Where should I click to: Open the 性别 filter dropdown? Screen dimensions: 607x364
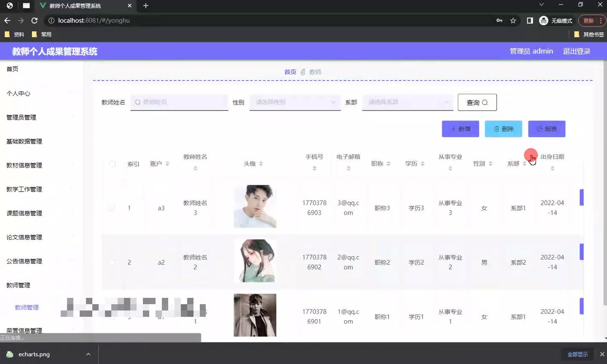pyautogui.click(x=295, y=102)
